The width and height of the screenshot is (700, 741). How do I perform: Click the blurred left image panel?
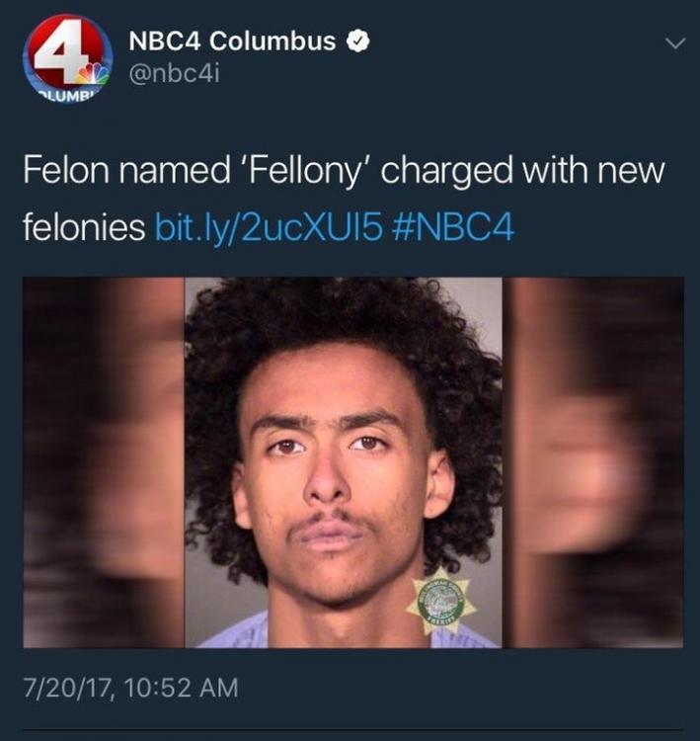(x=104, y=462)
